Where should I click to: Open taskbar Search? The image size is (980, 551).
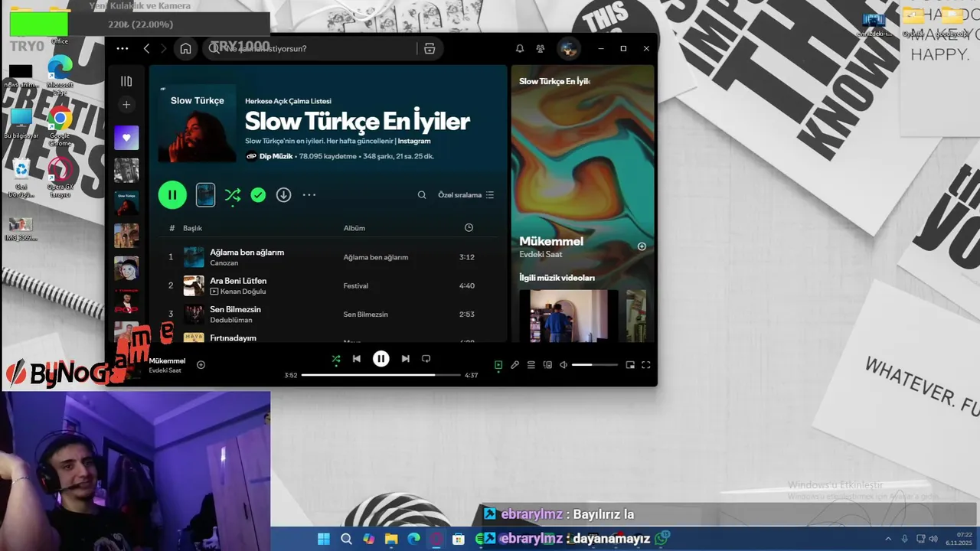coord(346,539)
